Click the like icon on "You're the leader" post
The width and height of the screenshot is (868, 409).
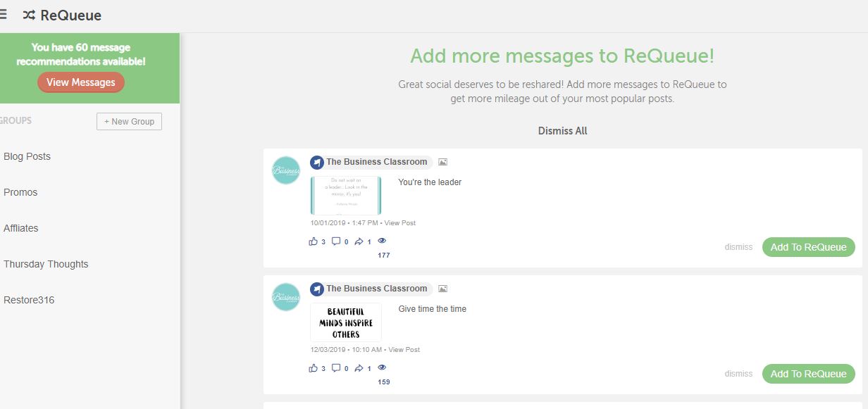[x=314, y=241]
